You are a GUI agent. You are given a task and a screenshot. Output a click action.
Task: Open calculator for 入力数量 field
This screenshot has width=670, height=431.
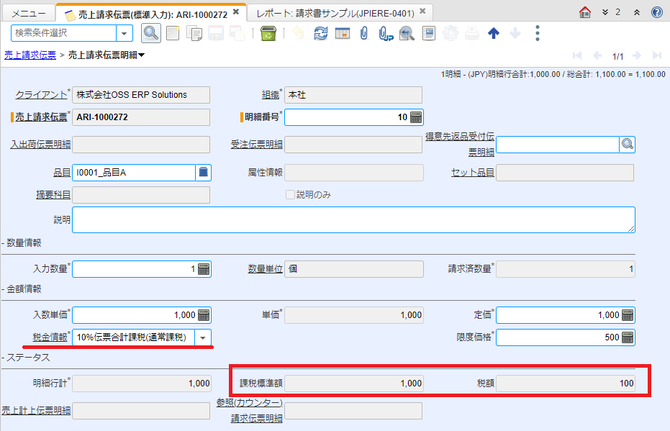[x=204, y=269]
